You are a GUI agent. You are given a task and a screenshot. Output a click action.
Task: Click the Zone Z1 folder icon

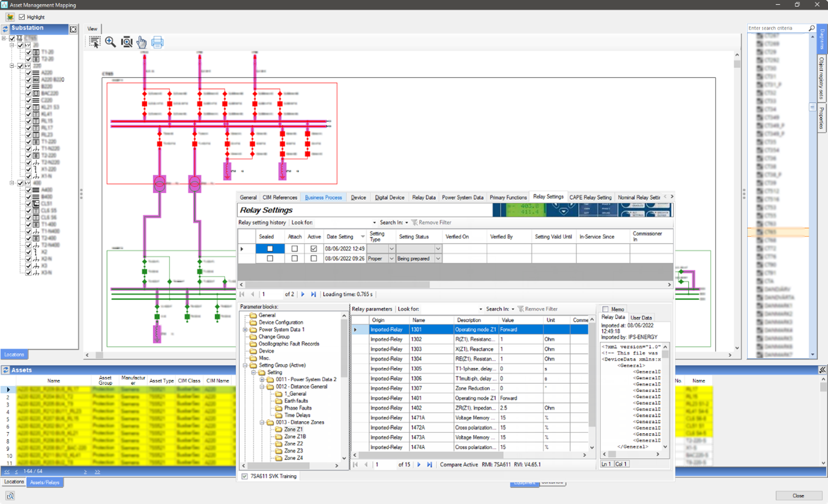(279, 430)
